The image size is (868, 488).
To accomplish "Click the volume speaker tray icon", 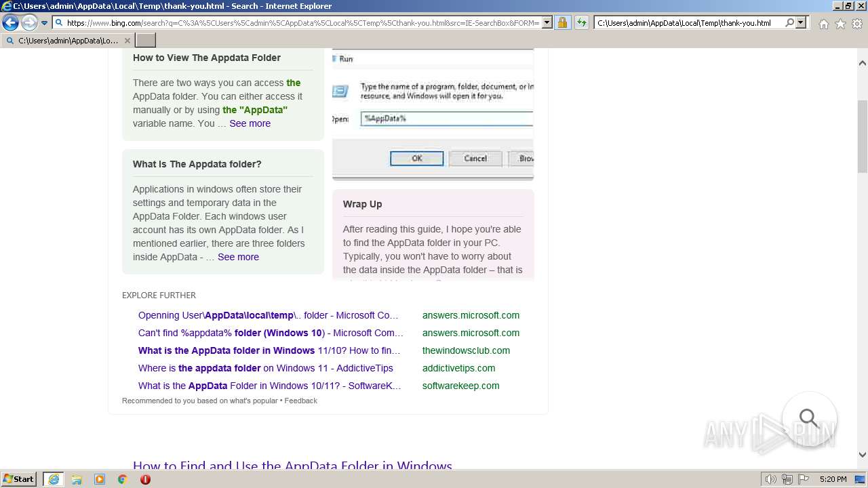I will coord(771,479).
